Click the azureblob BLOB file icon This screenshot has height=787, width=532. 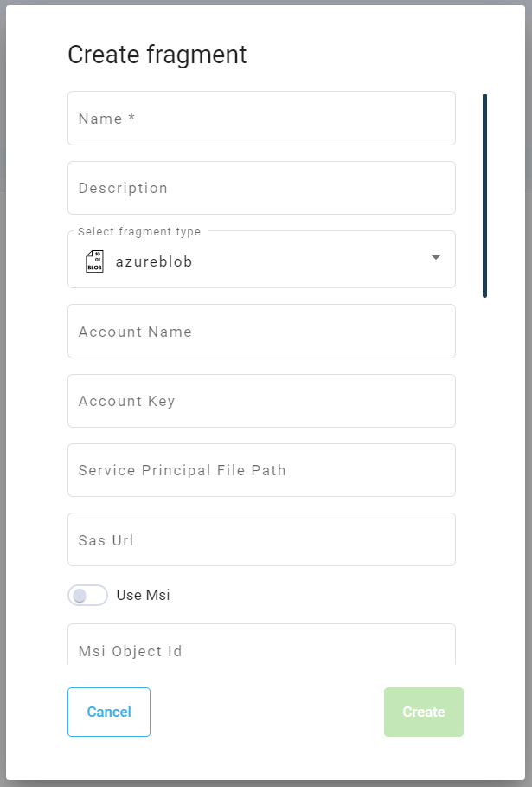[x=94, y=261]
